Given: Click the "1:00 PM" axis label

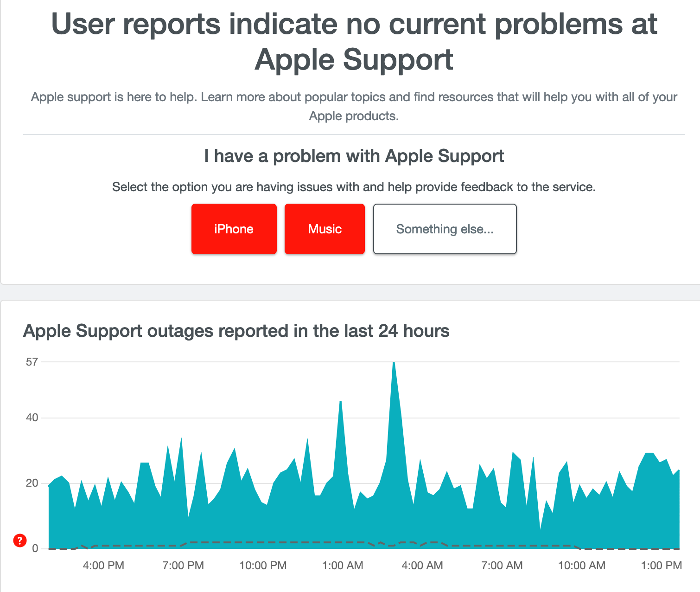Looking at the screenshot, I should point(661,566).
